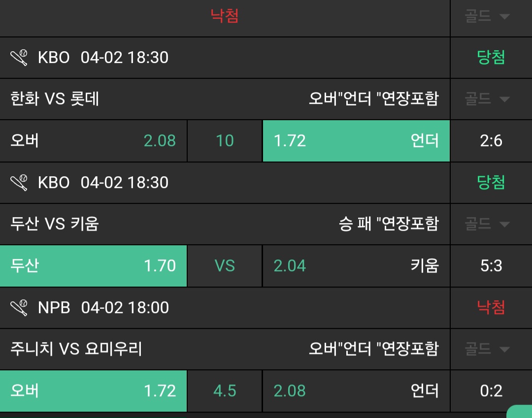Click the baseball icon next to NPB

click(19, 308)
